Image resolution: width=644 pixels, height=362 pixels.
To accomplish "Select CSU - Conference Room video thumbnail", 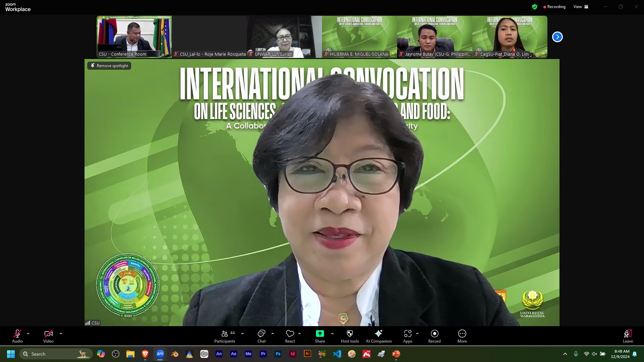I will coord(134,37).
